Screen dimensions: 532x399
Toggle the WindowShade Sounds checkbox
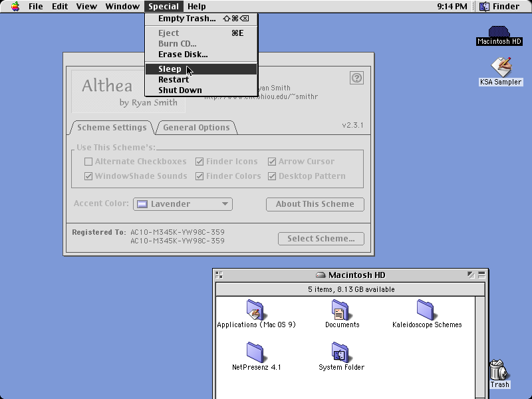tap(88, 176)
